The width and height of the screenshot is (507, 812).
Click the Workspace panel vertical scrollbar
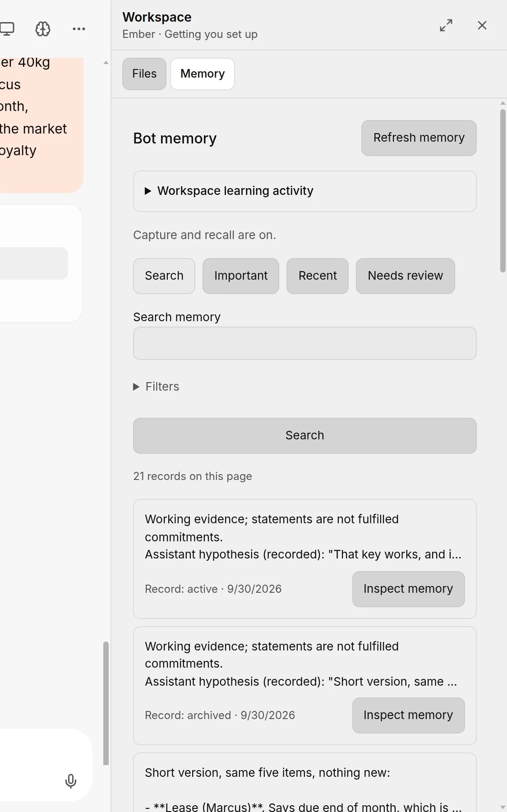click(503, 191)
